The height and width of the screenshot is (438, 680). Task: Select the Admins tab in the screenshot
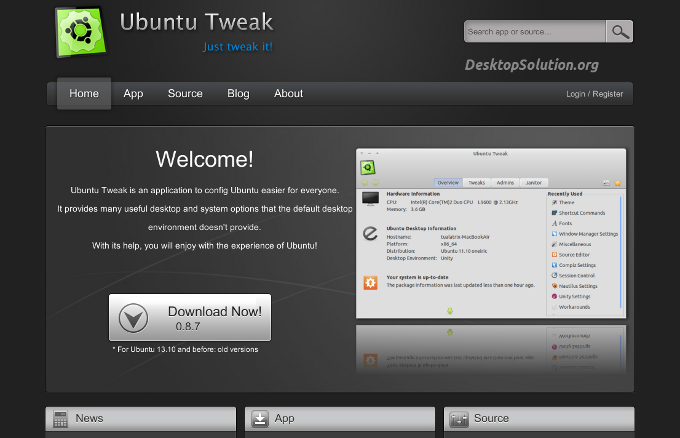(x=505, y=183)
